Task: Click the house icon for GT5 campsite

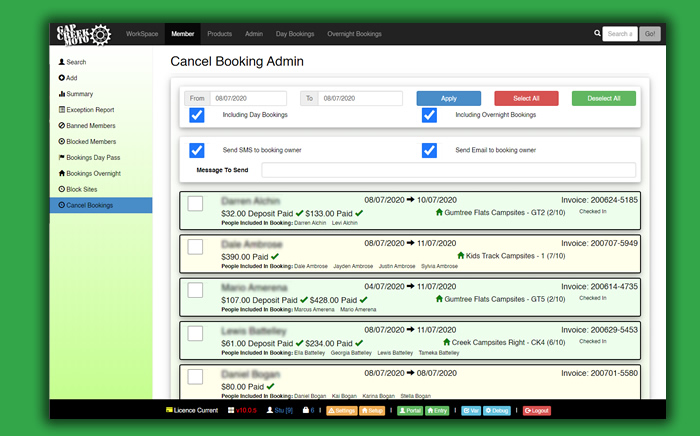Action: coord(439,299)
